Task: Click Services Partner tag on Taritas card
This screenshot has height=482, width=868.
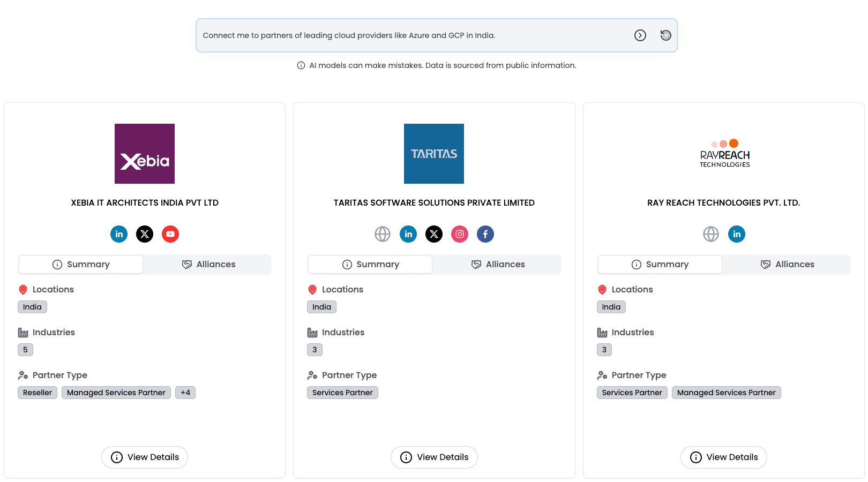Action: click(342, 393)
